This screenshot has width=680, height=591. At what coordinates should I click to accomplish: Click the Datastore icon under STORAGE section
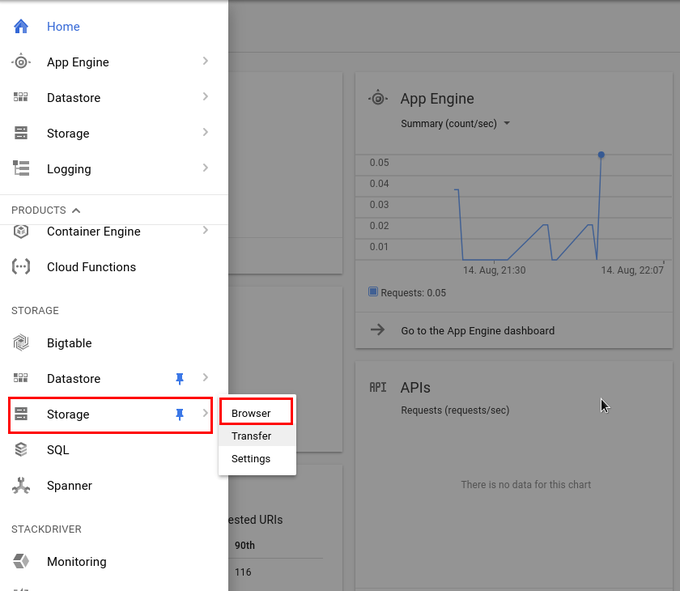click(x=21, y=378)
